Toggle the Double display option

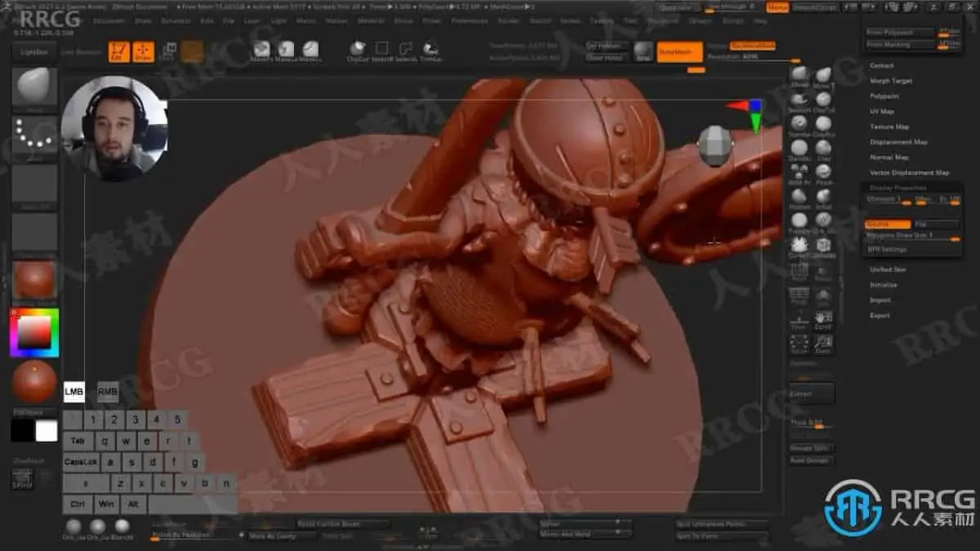pyautogui.click(x=888, y=224)
